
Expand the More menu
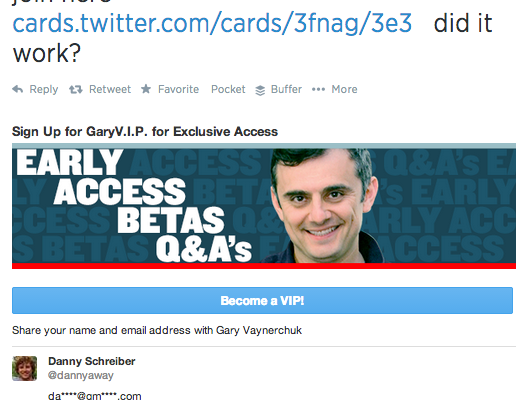[x=344, y=89]
